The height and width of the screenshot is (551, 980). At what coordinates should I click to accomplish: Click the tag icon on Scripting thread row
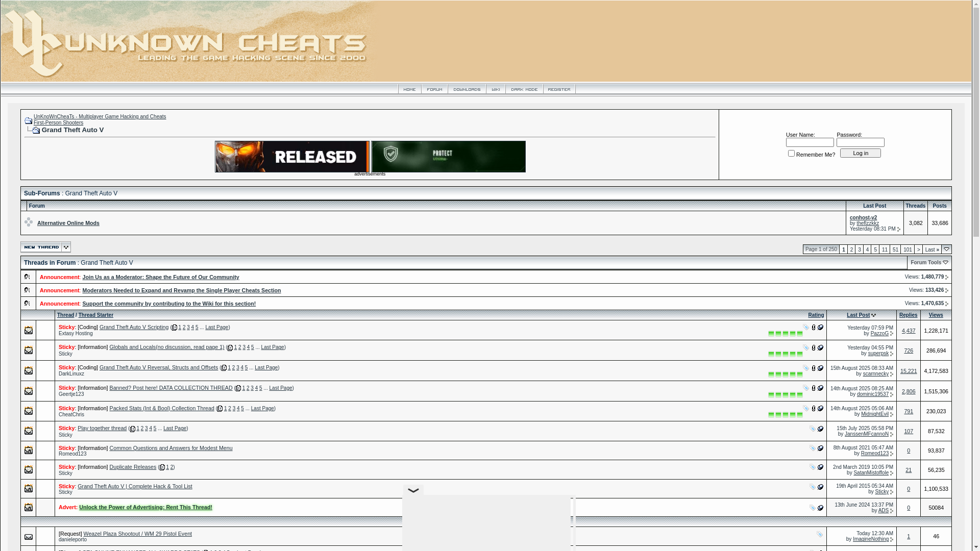click(x=806, y=327)
